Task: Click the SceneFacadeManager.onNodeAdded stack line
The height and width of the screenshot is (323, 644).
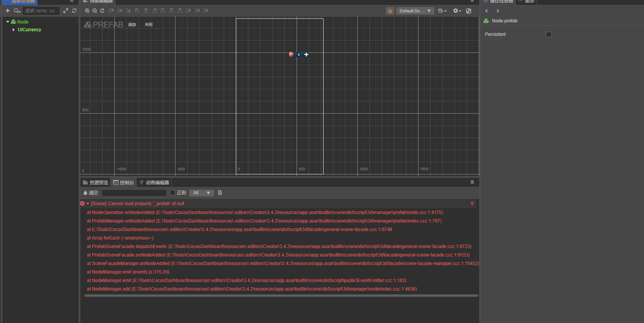Action: tap(283, 263)
